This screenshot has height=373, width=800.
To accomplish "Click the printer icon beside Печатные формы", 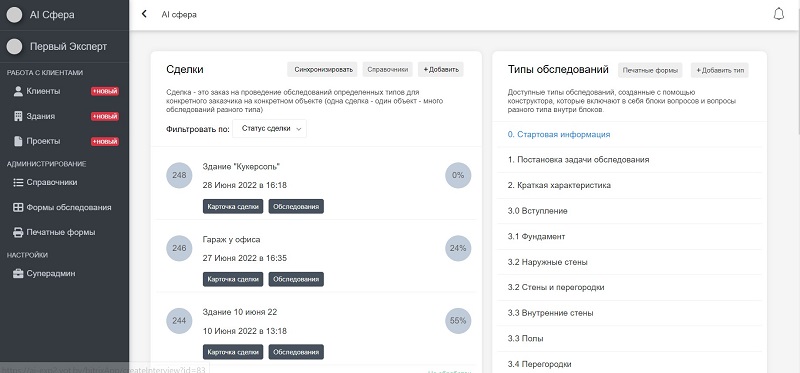I will [18, 232].
